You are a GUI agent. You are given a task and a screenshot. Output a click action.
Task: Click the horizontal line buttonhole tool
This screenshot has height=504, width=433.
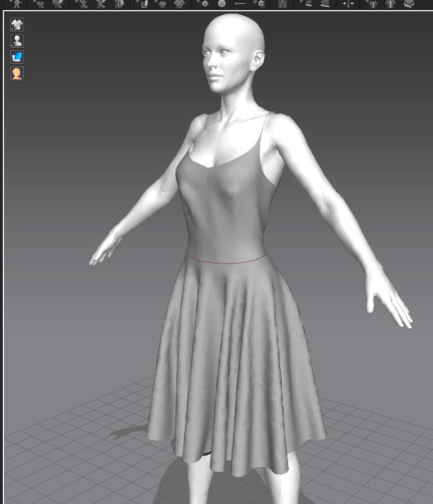pos(240,3)
